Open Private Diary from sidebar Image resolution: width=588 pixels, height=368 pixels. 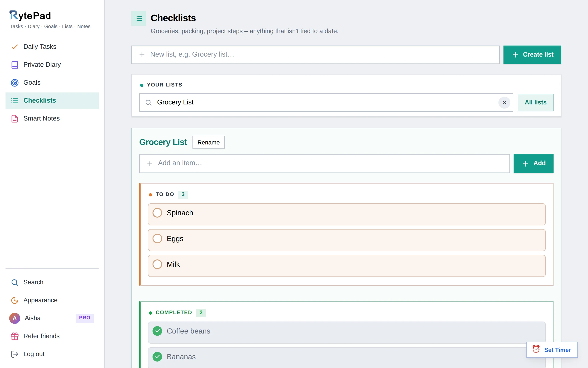pyautogui.click(x=52, y=65)
